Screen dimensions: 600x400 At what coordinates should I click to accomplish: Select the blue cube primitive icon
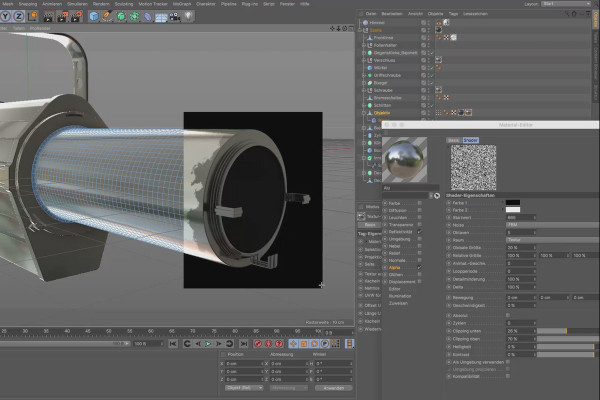(x=94, y=16)
